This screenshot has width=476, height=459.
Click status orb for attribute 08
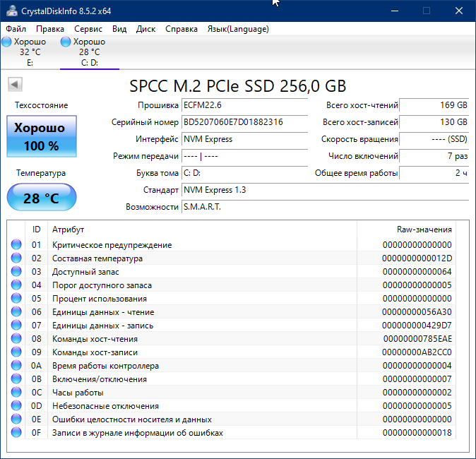pos(16,338)
